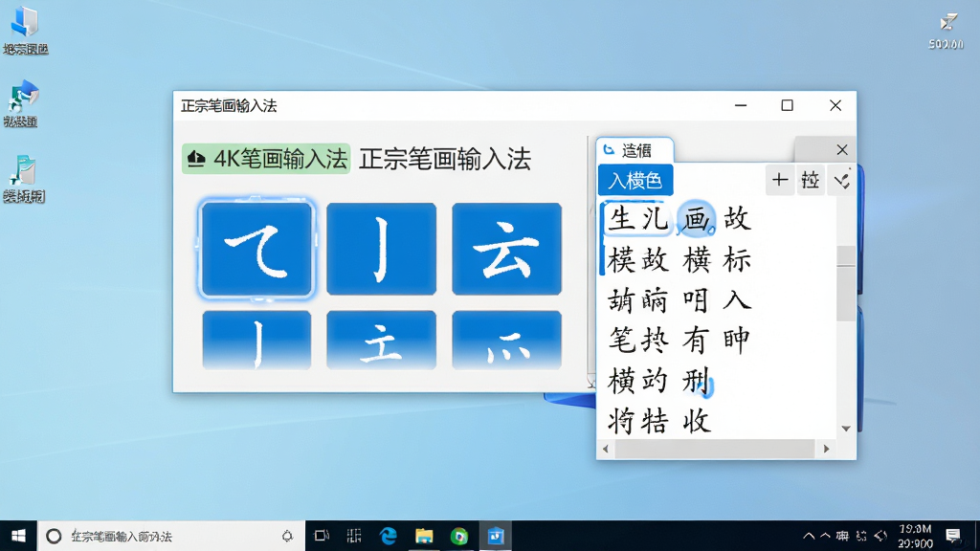Choose candidate character 刑

pos(697,381)
